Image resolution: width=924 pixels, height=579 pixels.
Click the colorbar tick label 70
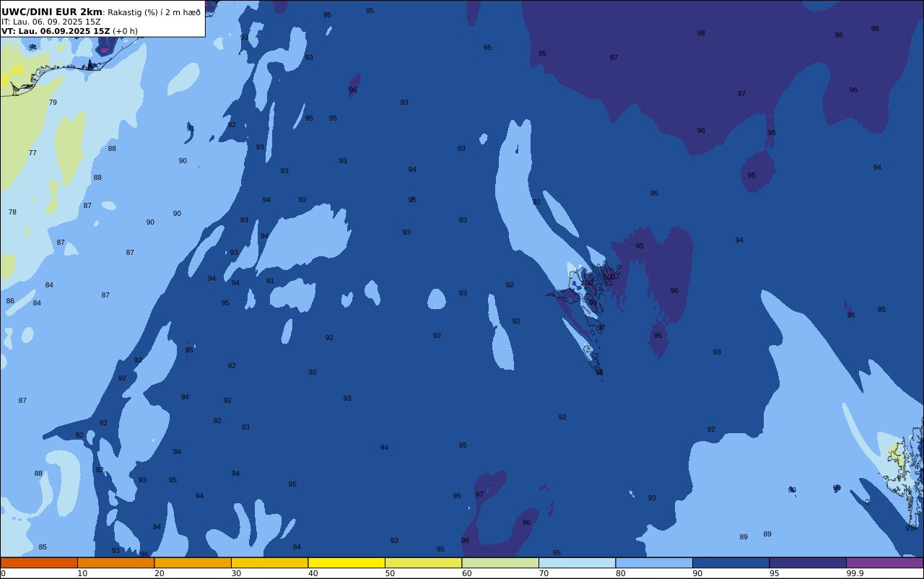coord(544,573)
